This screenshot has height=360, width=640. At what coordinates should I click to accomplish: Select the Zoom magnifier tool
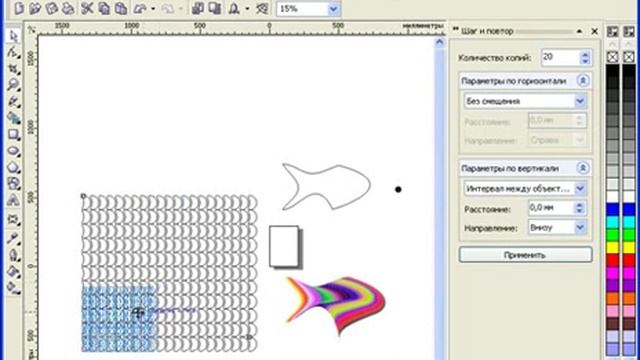pos(13,85)
